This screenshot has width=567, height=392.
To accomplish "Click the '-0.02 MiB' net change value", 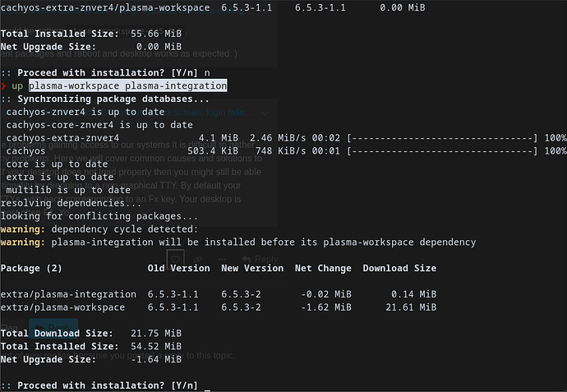I will point(326,294).
